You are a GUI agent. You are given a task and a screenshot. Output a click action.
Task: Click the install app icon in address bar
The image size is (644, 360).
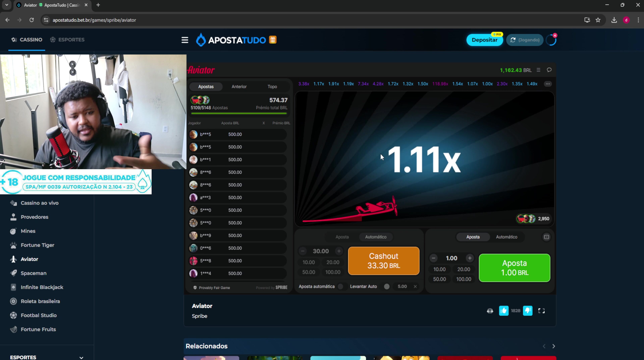[587, 20]
